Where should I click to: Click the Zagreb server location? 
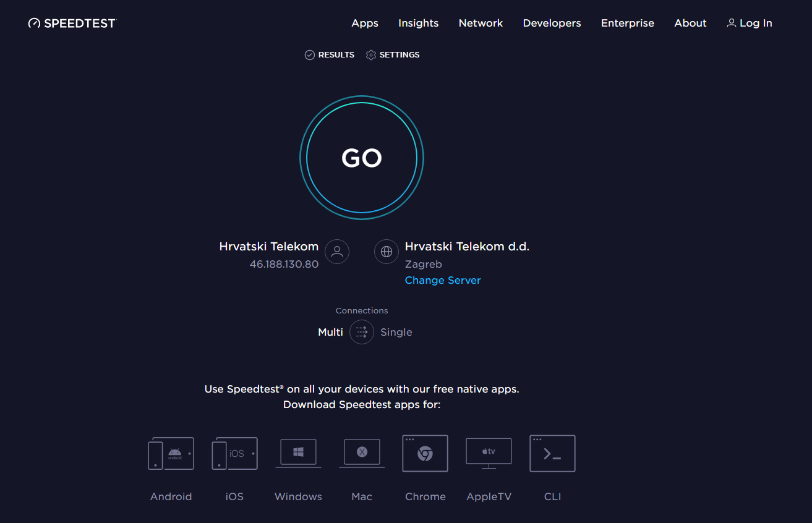click(424, 264)
